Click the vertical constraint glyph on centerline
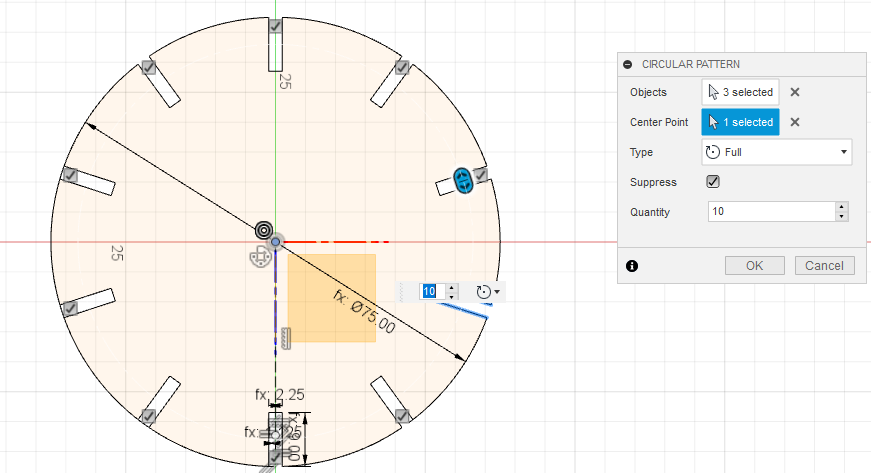 tap(286, 339)
